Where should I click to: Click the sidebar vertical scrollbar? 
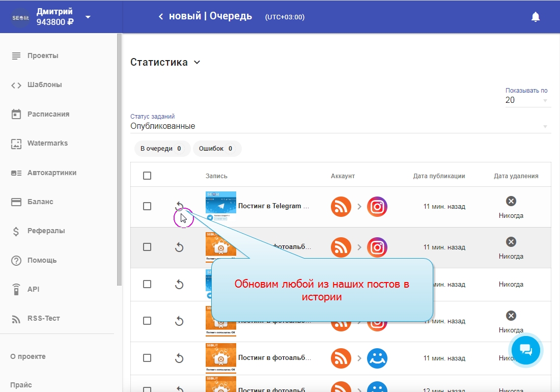[x=119, y=153]
